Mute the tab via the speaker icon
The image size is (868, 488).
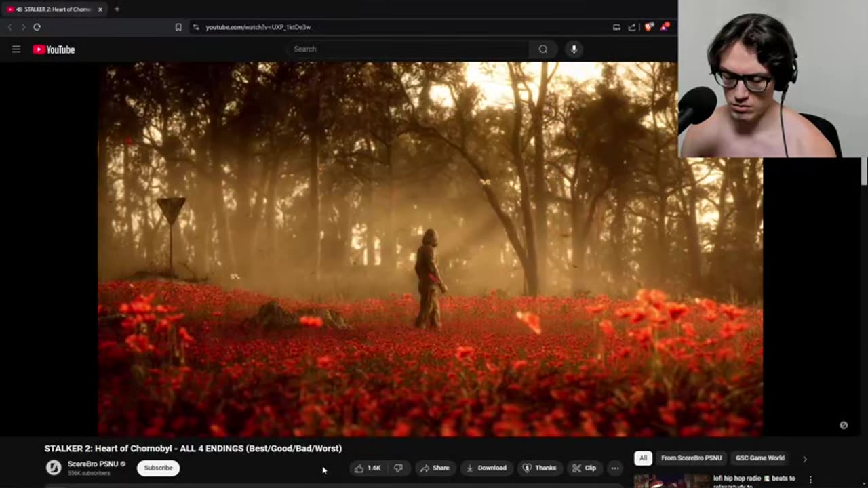point(18,9)
